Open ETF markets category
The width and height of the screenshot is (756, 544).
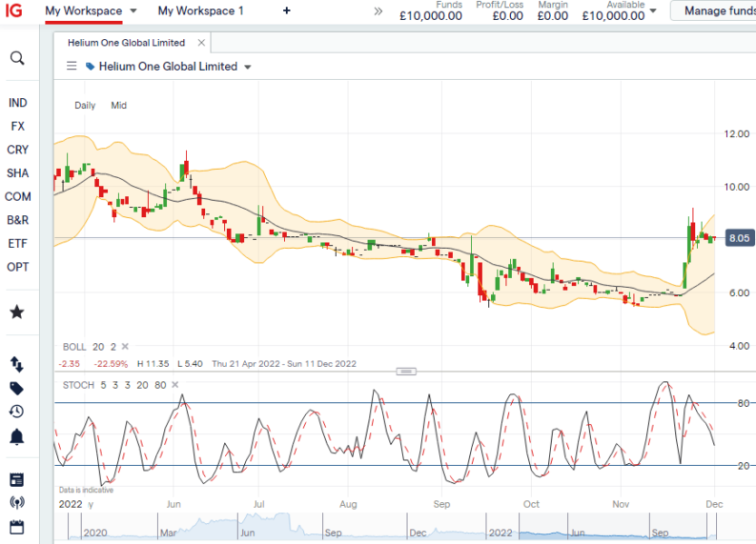[x=17, y=243]
